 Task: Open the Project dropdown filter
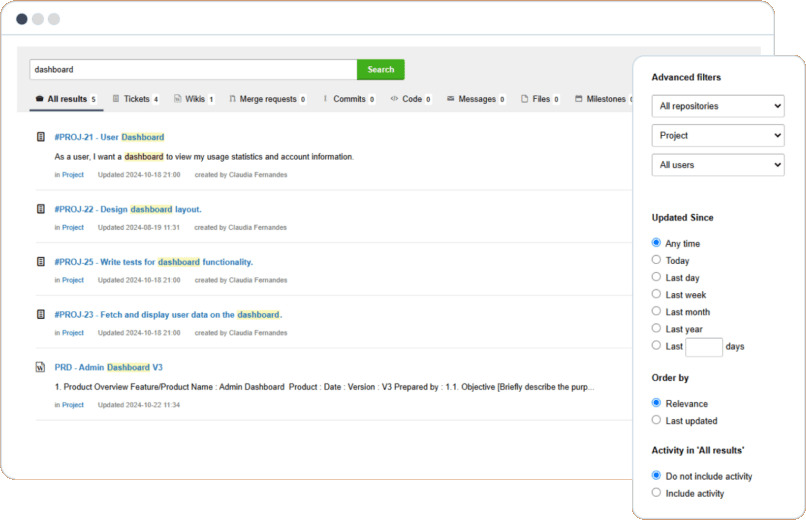tap(718, 136)
